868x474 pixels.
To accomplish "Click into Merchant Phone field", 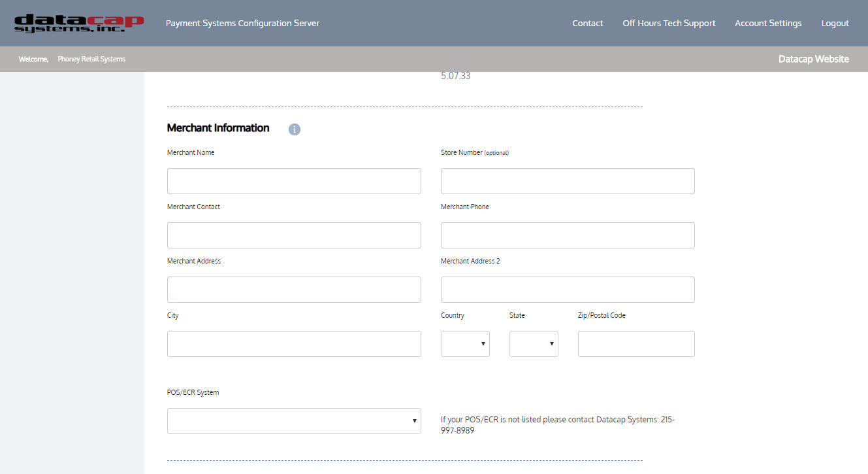I will (568, 235).
